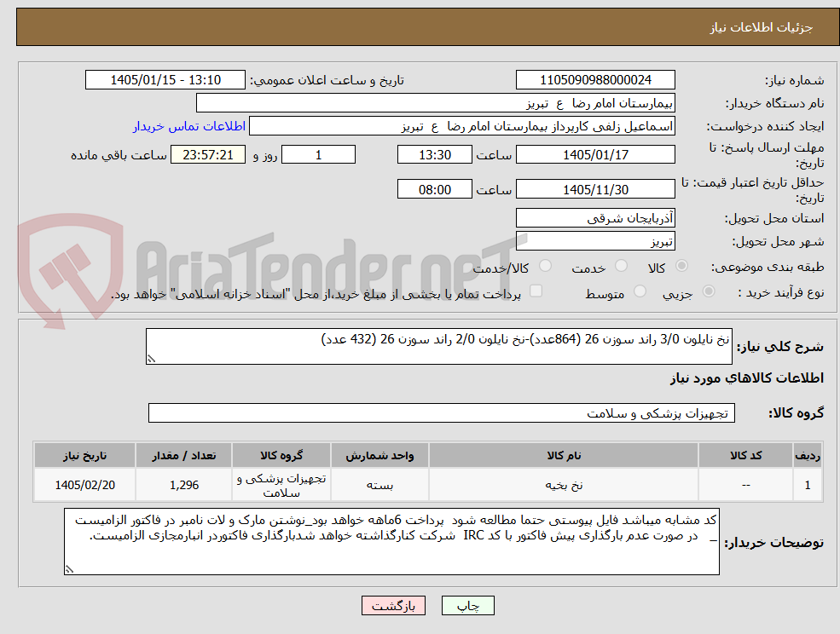
Task: Click the نوع فرآیند خرید label
Action: pos(780,292)
